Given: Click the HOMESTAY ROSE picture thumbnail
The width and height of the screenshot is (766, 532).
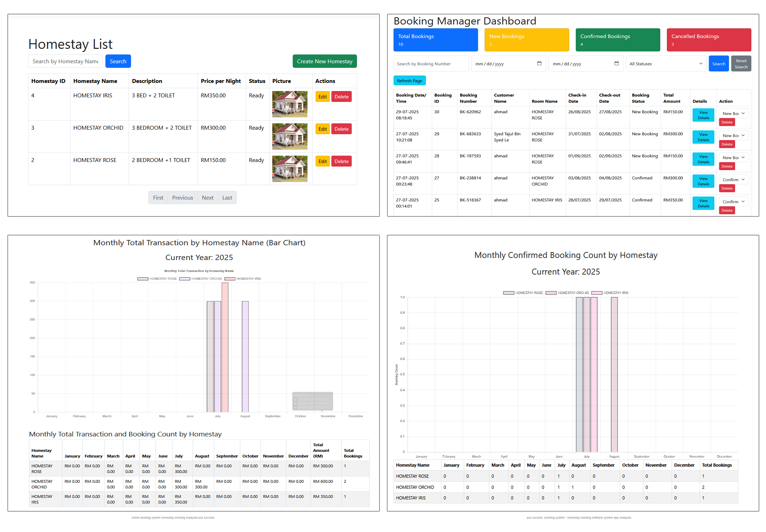Looking at the screenshot, I should (290, 169).
